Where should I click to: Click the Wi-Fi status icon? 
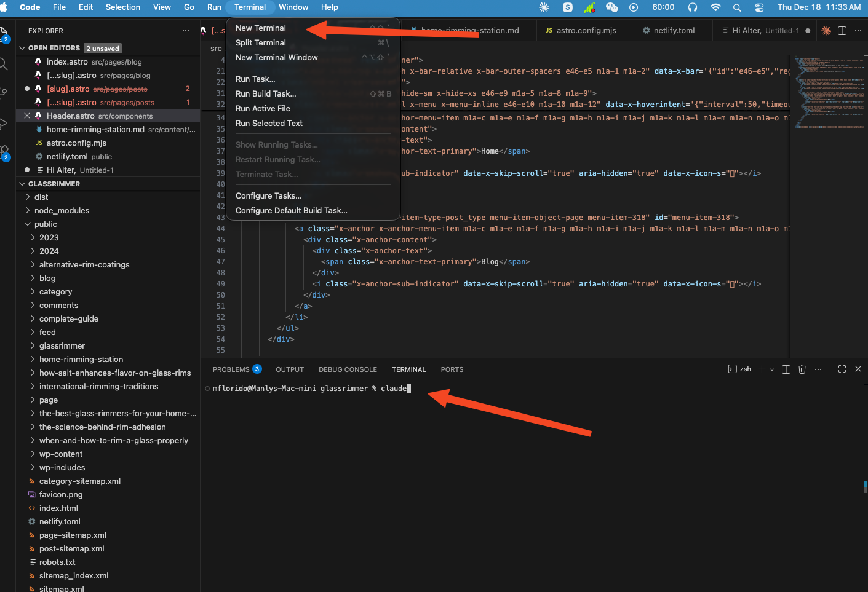tap(715, 7)
